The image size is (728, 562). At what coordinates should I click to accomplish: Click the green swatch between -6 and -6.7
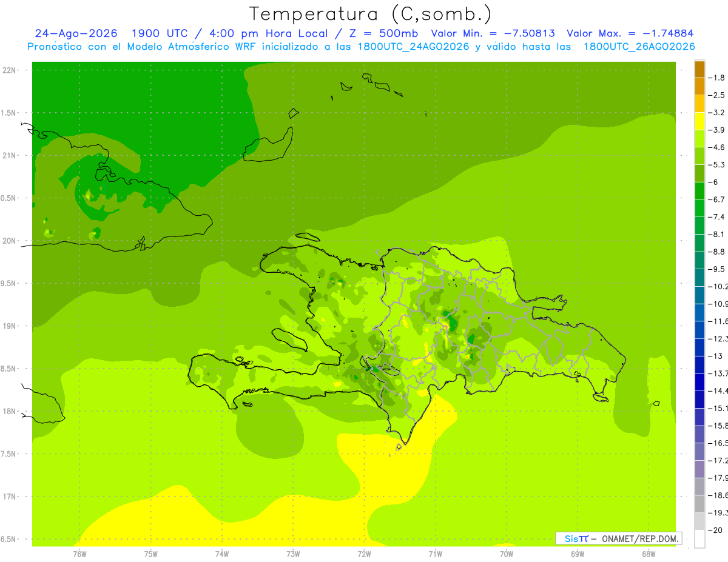[699, 190]
